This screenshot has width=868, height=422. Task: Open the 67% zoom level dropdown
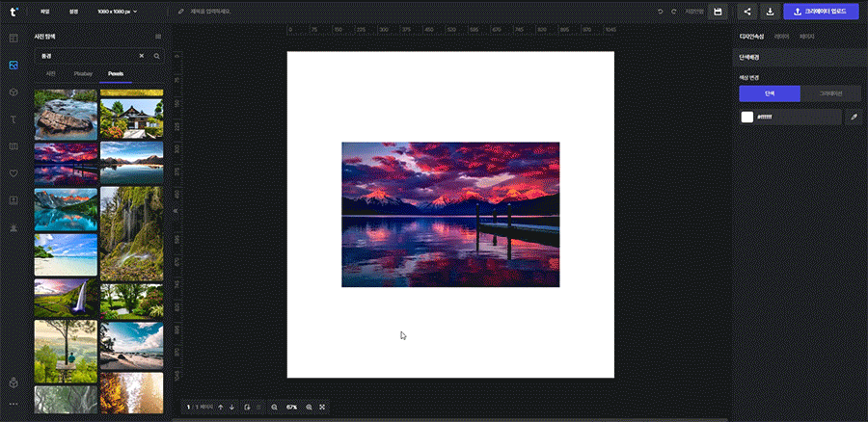[x=291, y=408]
